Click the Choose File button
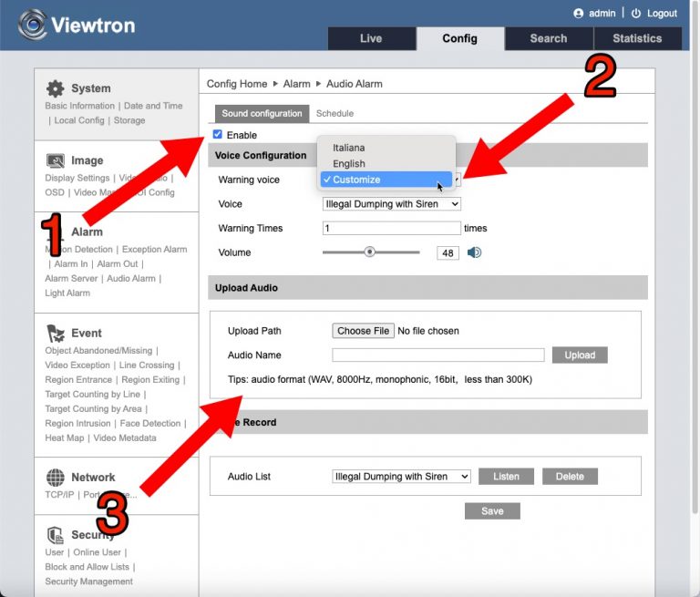 coord(363,331)
